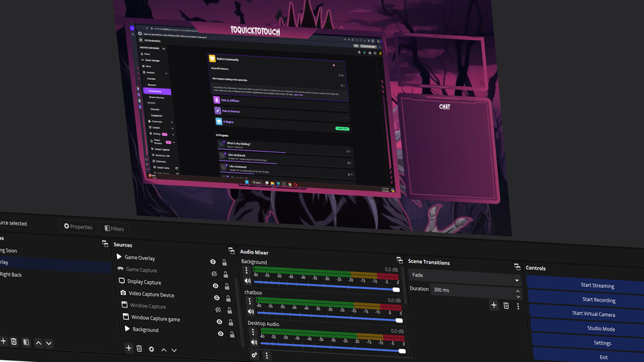Pop out the Scenes dock panel
644x362 pixels.
click(105, 243)
